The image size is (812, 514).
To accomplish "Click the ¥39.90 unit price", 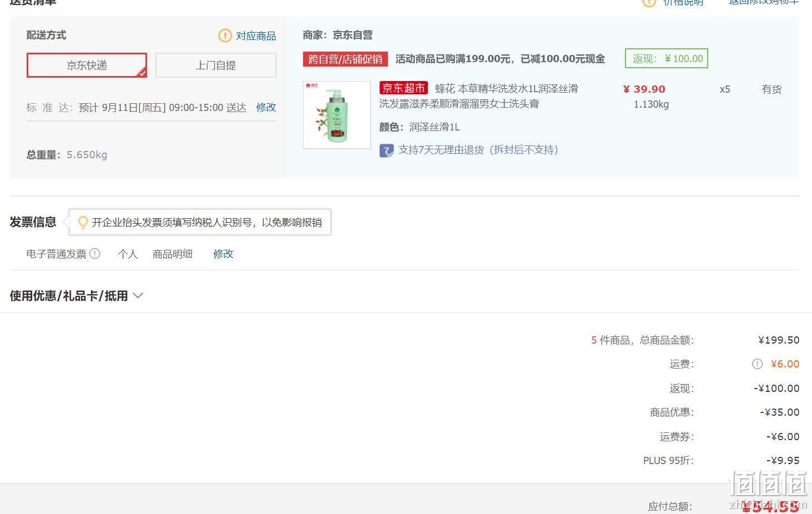I will (x=644, y=89).
